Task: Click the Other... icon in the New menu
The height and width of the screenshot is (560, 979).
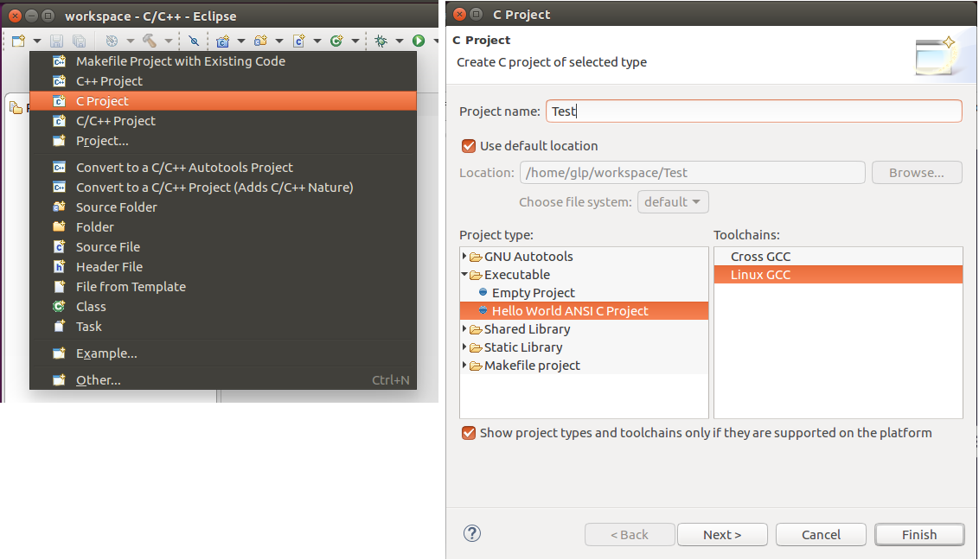Action: point(60,379)
